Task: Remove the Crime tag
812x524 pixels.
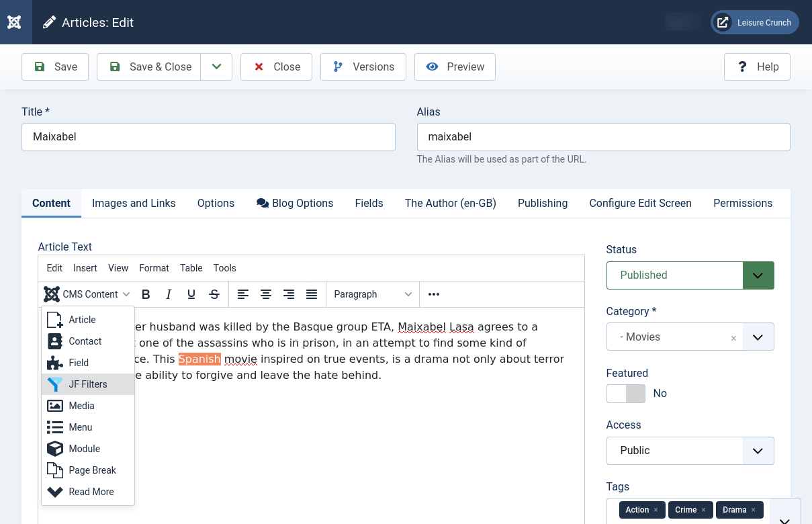Action: [x=703, y=510]
